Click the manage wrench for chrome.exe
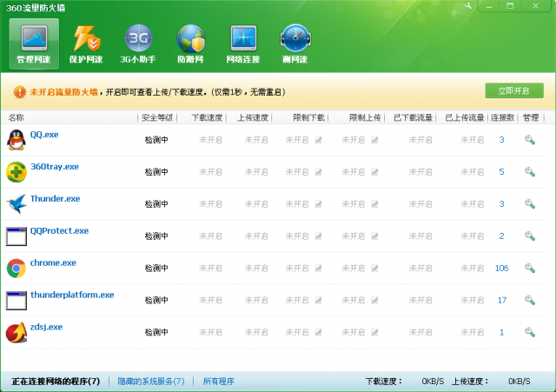The width and height of the screenshot is (556, 392). (529, 268)
